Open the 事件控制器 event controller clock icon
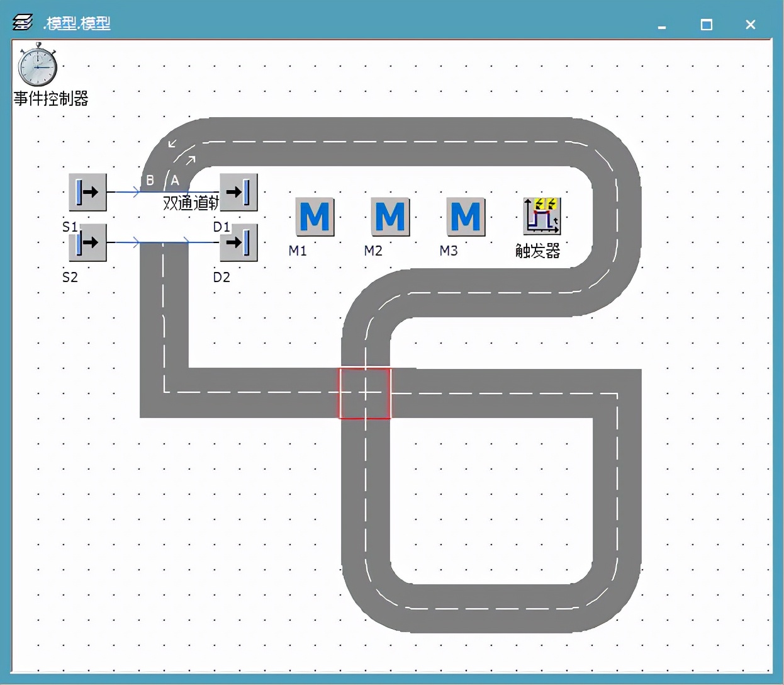784x685 pixels. click(38, 65)
